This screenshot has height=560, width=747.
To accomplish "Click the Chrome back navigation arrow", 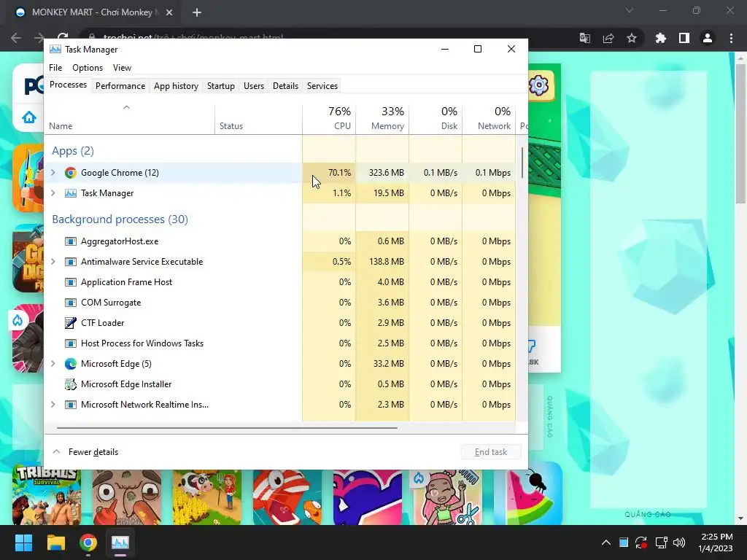I will pos(16,38).
